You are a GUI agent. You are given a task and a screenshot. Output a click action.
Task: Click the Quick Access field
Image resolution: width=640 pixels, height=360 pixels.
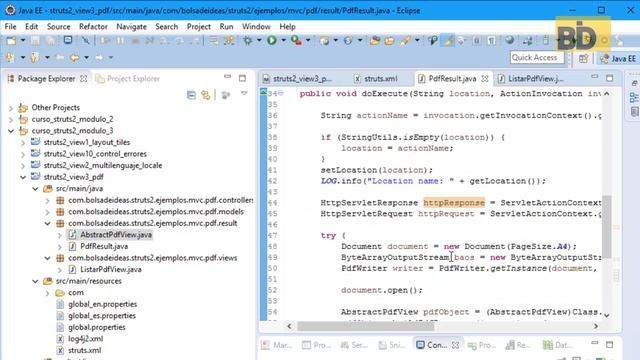point(537,58)
